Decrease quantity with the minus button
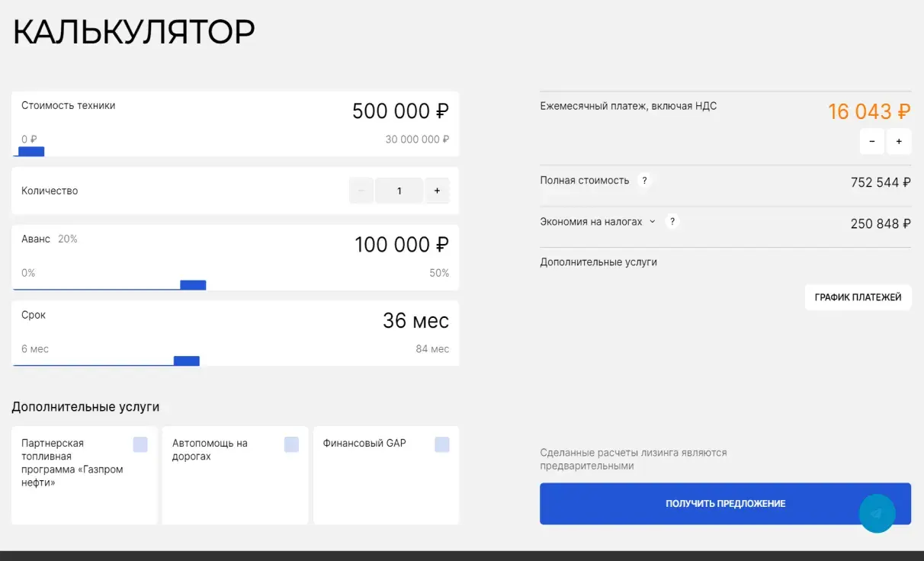Screen dimensions: 924x561 pyautogui.click(x=361, y=191)
